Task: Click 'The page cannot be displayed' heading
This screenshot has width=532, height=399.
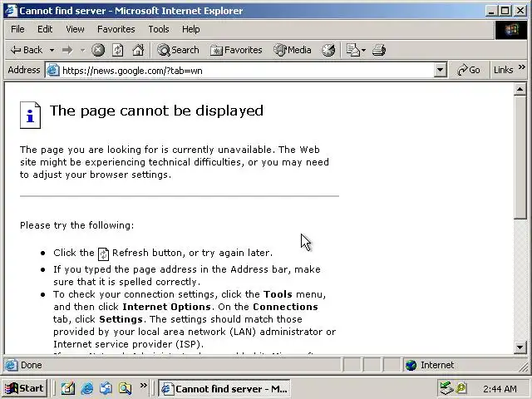Action: (156, 111)
